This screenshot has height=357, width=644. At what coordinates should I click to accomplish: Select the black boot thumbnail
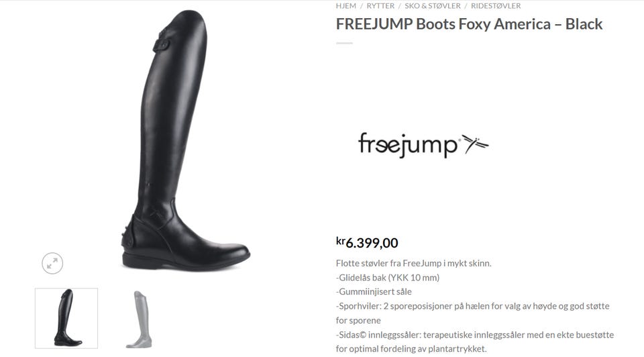66,318
